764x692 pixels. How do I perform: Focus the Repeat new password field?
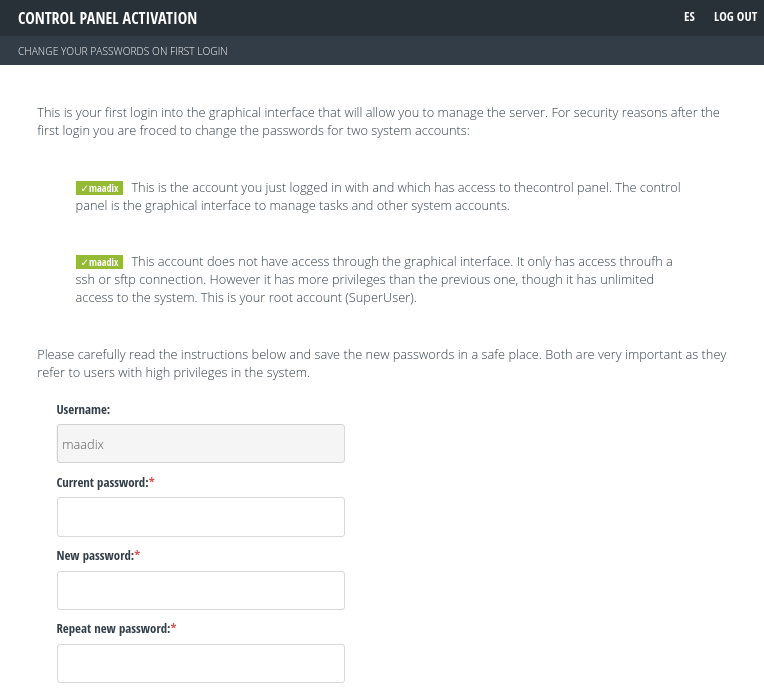click(x=201, y=663)
